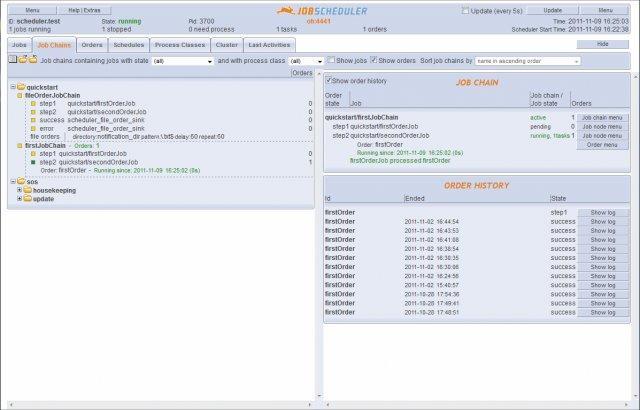The height and width of the screenshot is (410, 640).
Task: Open the Schedules tab
Action: pyautogui.click(x=129, y=45)
